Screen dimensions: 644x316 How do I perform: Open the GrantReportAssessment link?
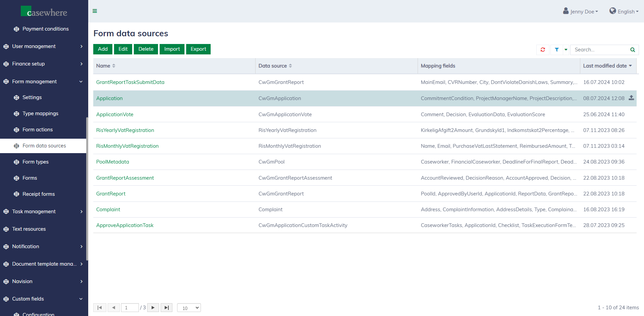coord(125,178)
